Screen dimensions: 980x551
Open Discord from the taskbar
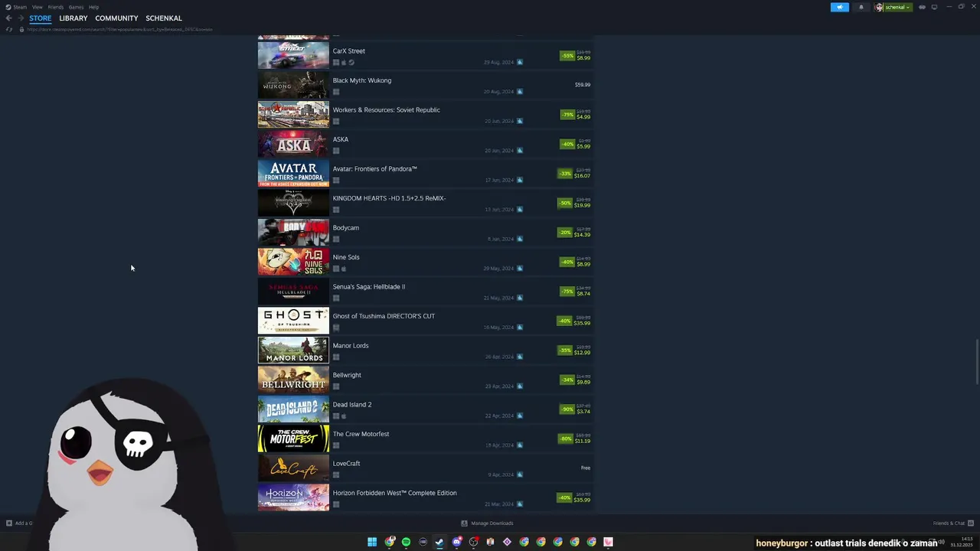tap(456, 542)
